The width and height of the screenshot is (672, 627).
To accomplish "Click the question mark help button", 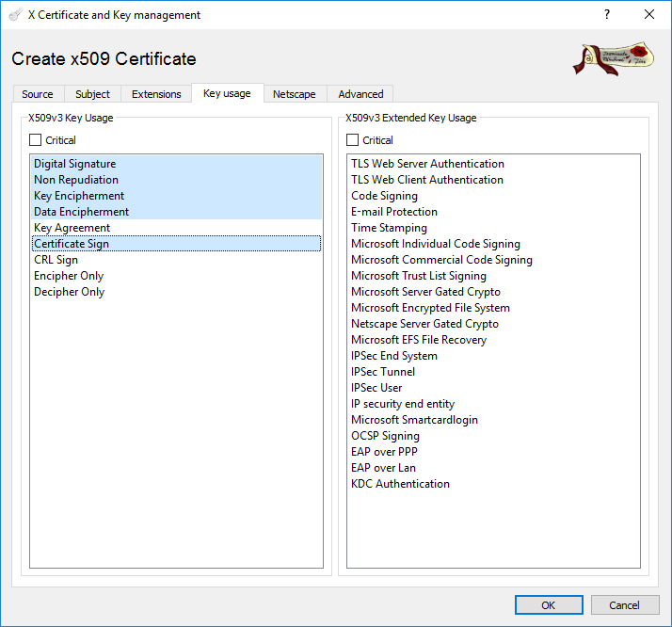I will pos(607,15).
